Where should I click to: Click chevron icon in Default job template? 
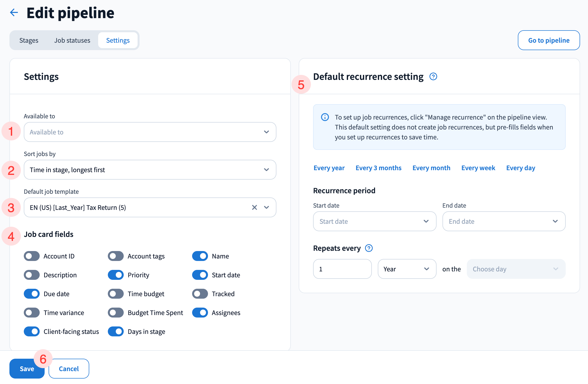[266, 207]
